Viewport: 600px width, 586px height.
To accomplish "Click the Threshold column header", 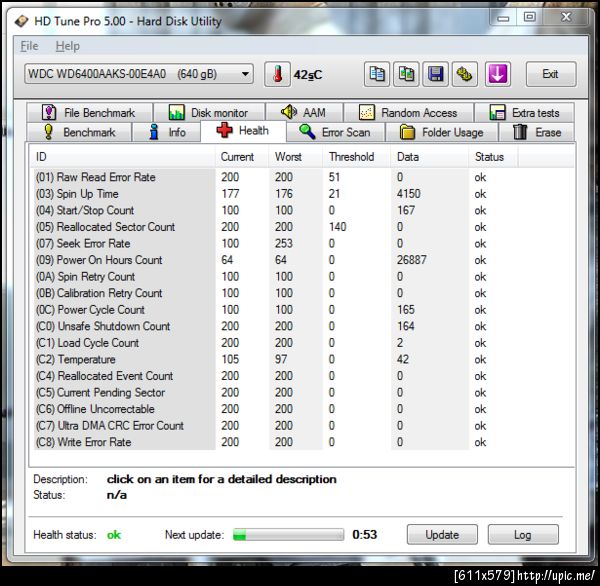I will tap(356, 157).
